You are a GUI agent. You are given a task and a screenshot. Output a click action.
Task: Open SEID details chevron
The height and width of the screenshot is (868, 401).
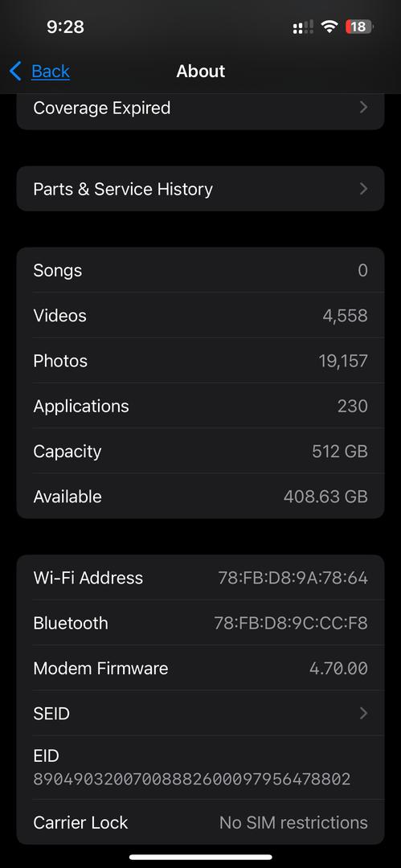(363, 713)
